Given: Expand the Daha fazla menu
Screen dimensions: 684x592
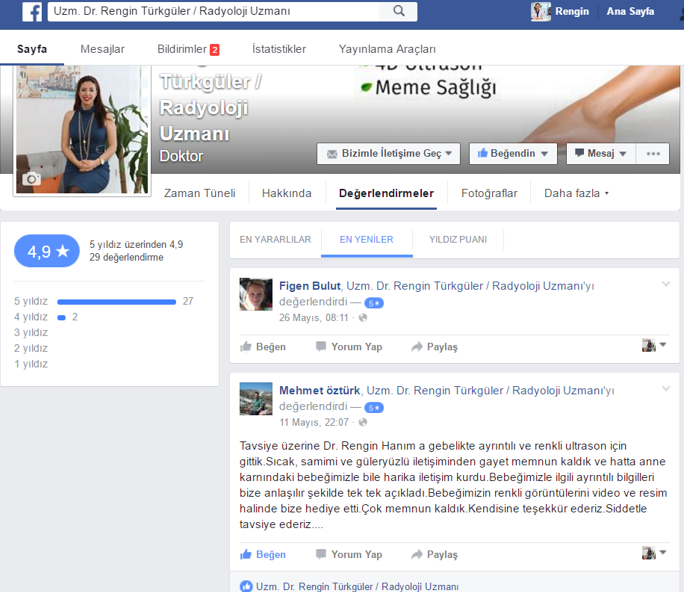Looking at the screenshot, I should click(576, 194).
